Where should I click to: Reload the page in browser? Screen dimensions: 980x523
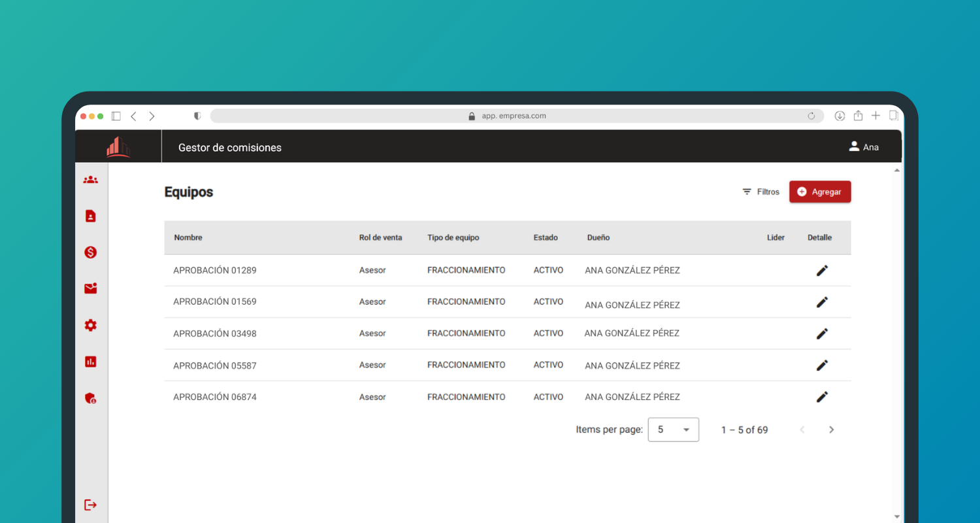(811, 116)
